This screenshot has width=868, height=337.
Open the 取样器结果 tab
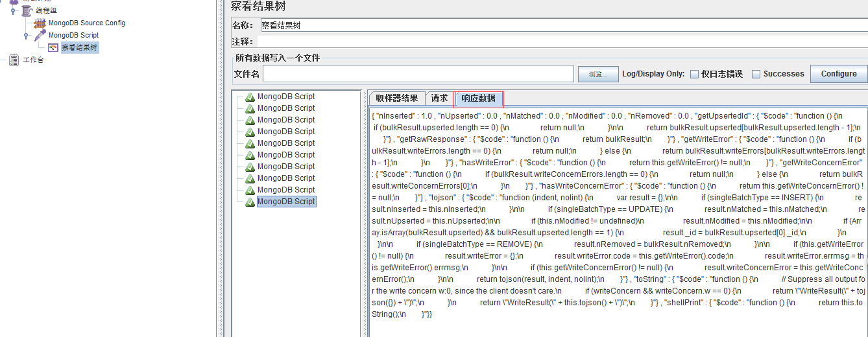pyautogui.click(x=397, y=98)
